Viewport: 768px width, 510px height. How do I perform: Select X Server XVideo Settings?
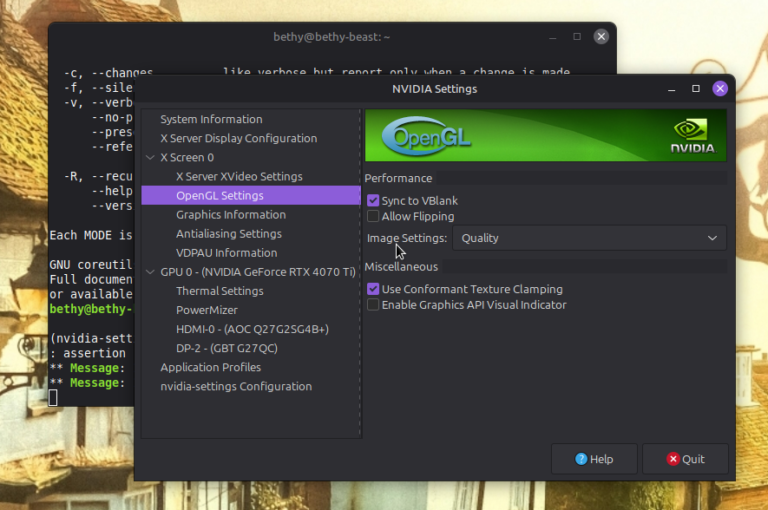pos(239,176)
